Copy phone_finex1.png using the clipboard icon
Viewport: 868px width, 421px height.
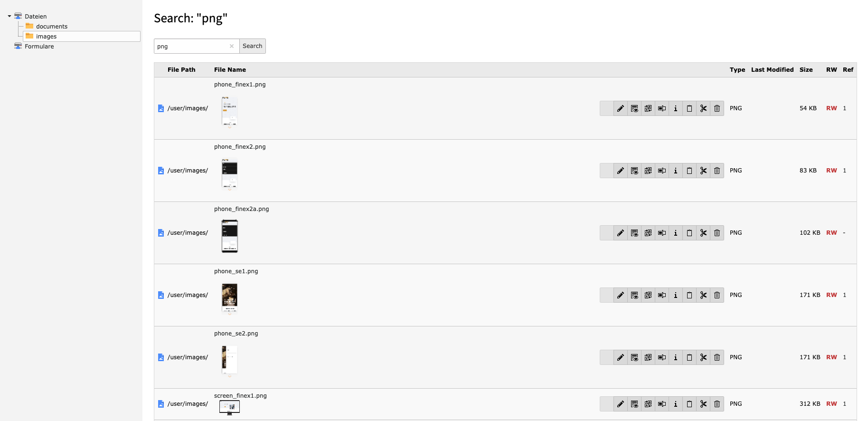pos(689,108)
